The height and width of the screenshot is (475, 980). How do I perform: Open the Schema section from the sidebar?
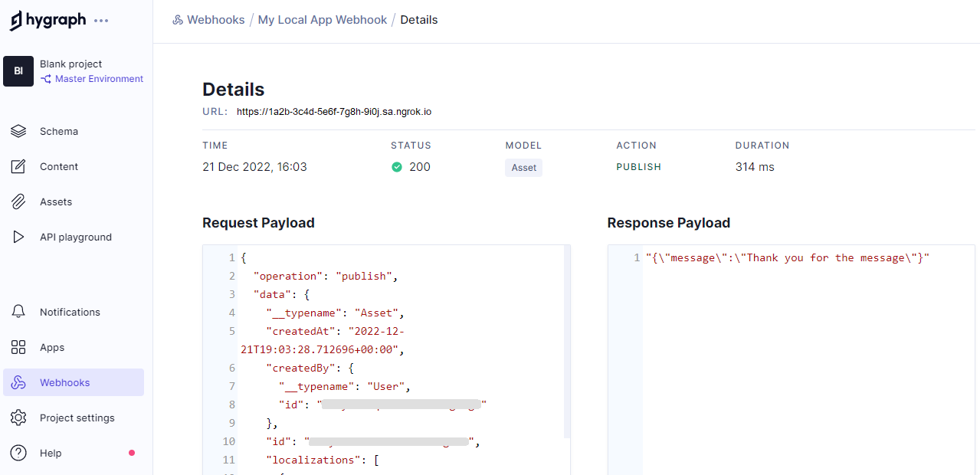(x=59, y=131)
